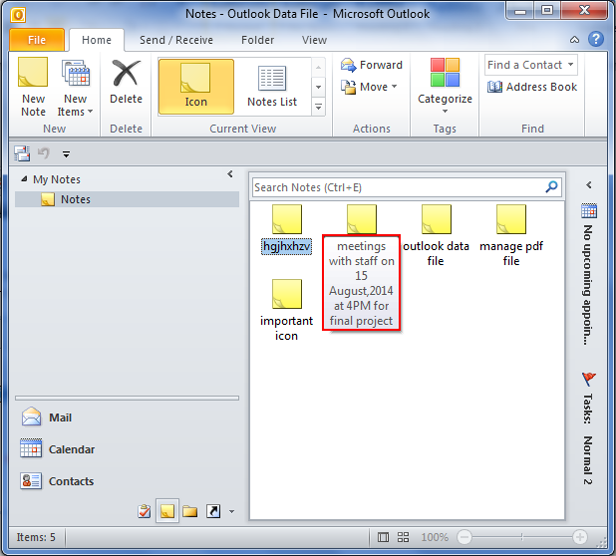Click the calendar icon in To-Do Bar
The height and width of the screenshot is (556, 616).
click(x=589, y=211)
